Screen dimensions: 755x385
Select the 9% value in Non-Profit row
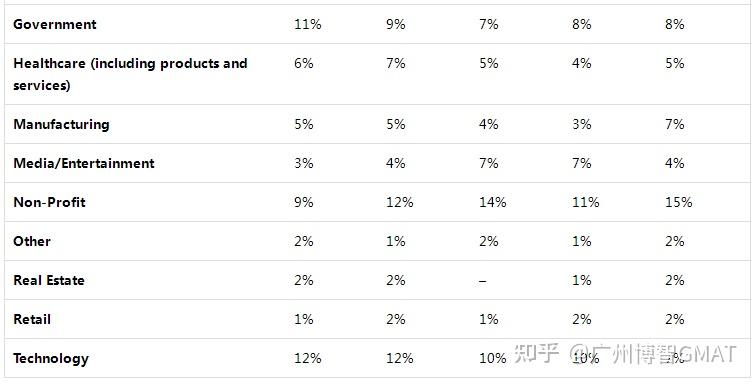pos(304,202)
